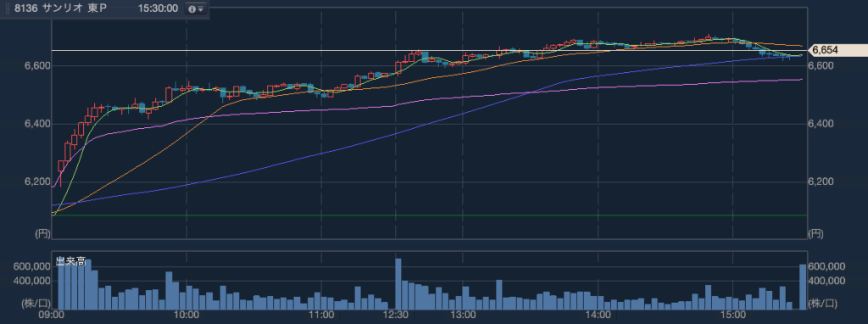Click the 12:30 time axis label
The width and height of the screenshot is (868, 324).
pyautogui.click(x=396, y=316)
